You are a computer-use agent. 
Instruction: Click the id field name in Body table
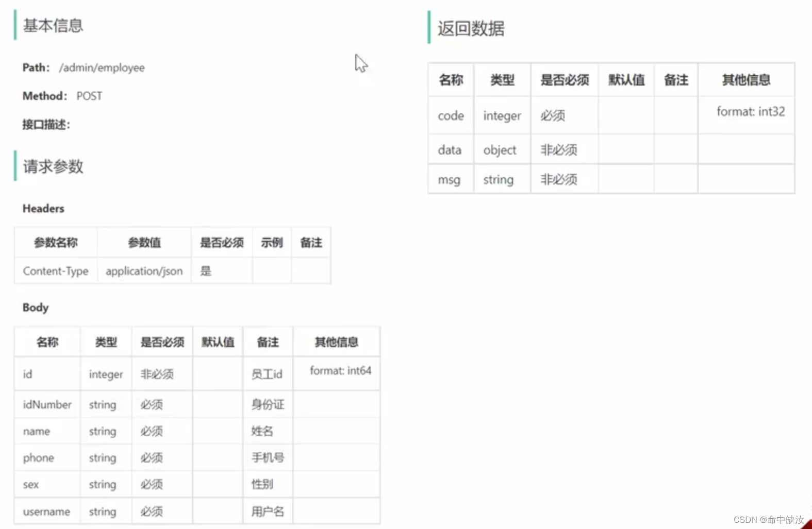tap(27, 374)
